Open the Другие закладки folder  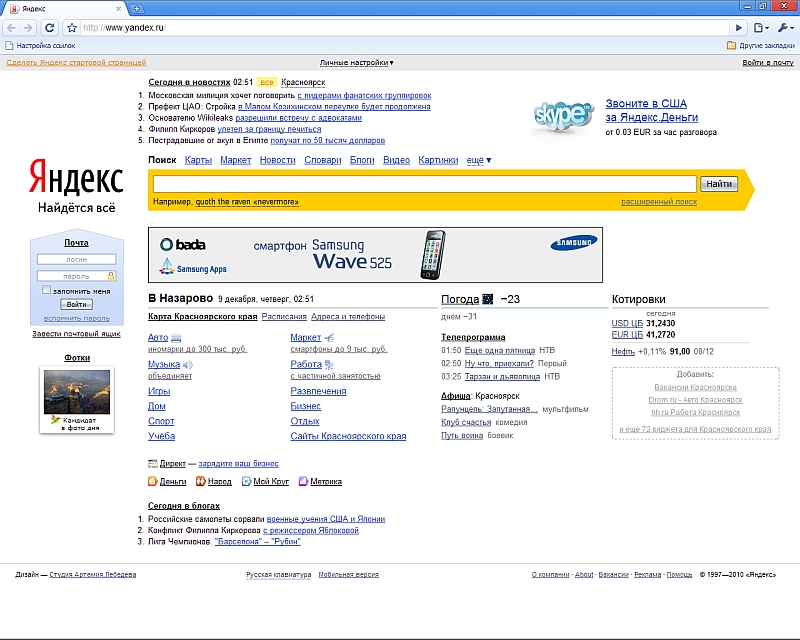(x=760, y=45)
